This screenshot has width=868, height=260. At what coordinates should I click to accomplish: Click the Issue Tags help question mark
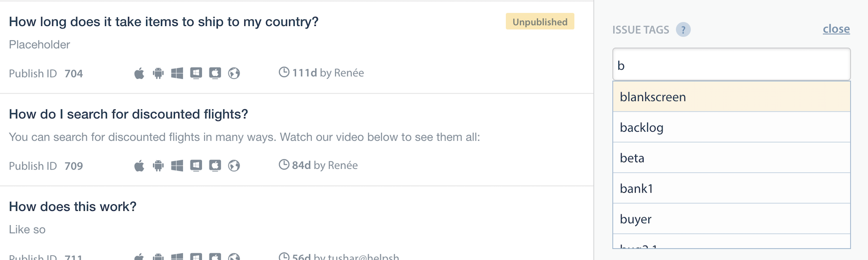[x=683, y=30]
